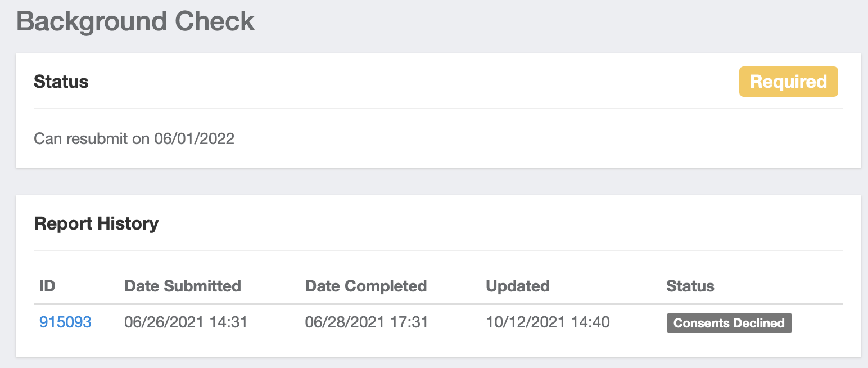Sort by the Date Completed column header
The width and height of the screenshot is (868, 368).
365,286
